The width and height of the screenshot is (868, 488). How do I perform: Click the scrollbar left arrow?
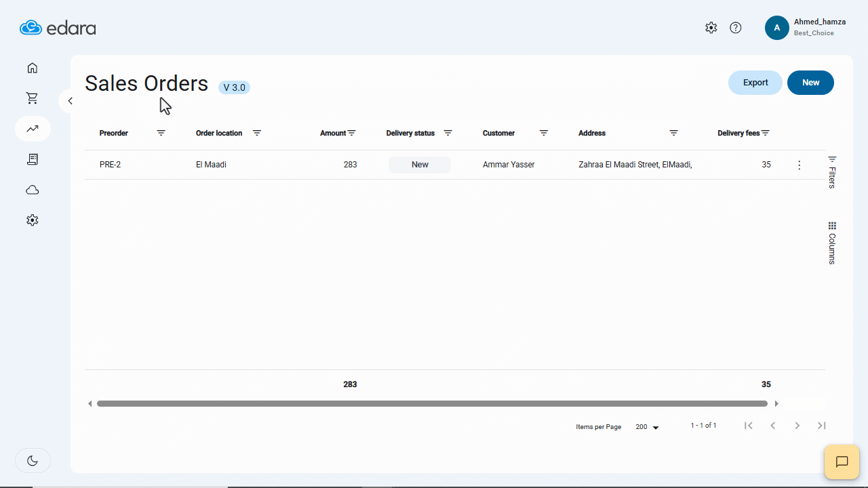pyautogui.click(x=90, y=404)
